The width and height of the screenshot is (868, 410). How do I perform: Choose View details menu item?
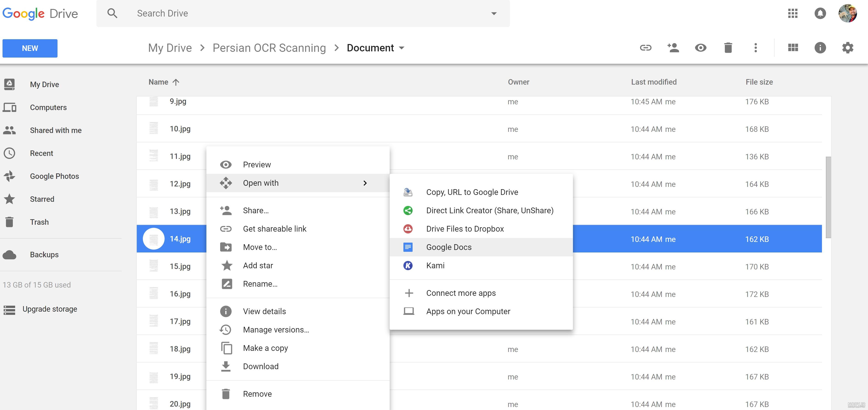tap(298, 311)
